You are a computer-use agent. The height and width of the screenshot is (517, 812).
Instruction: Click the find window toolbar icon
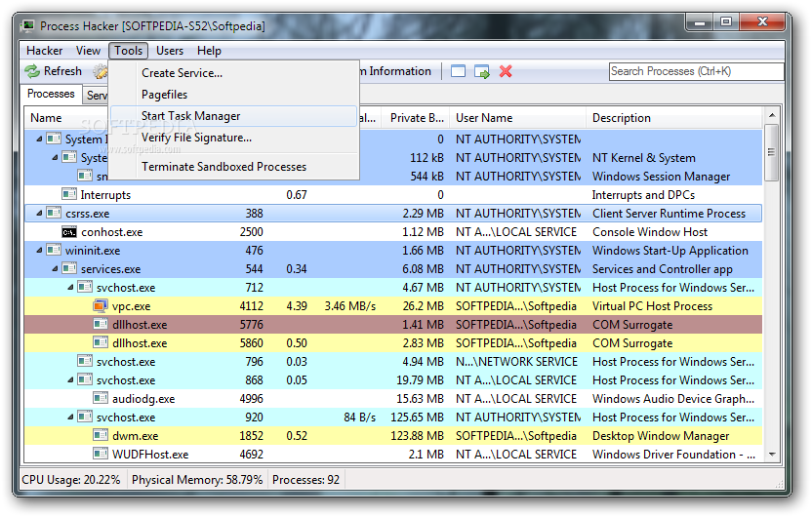click(458, 71)
